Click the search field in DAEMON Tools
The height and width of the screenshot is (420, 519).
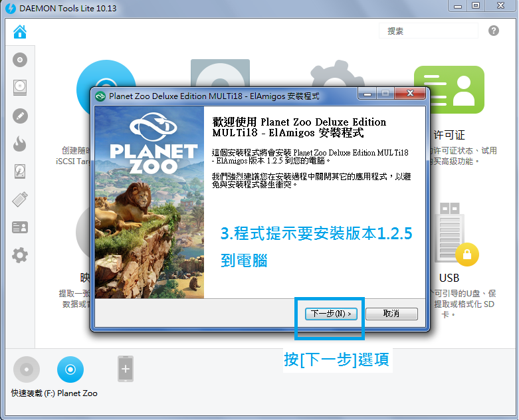(x=429, y=31)
